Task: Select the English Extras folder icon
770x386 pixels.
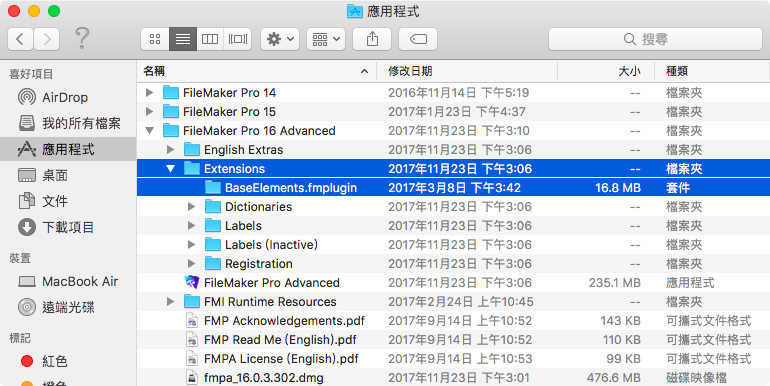Action: coord(192,149)
